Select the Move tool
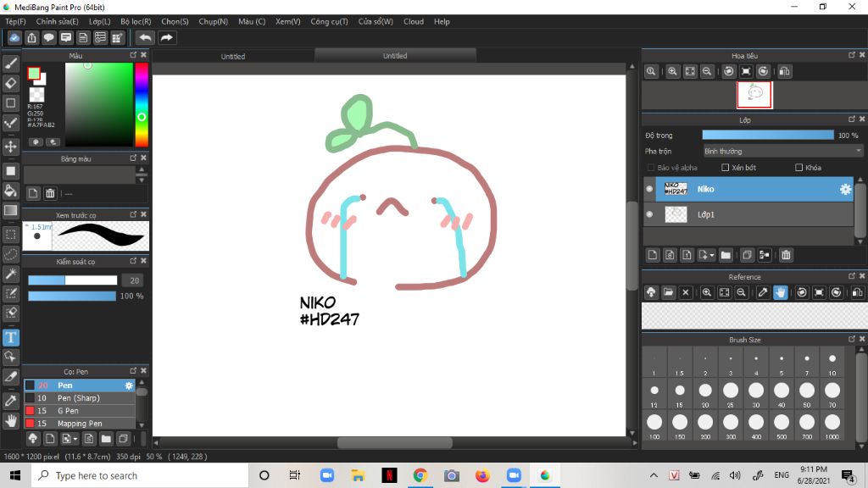This screenshot has height=488, width=868. click(10, 147)
